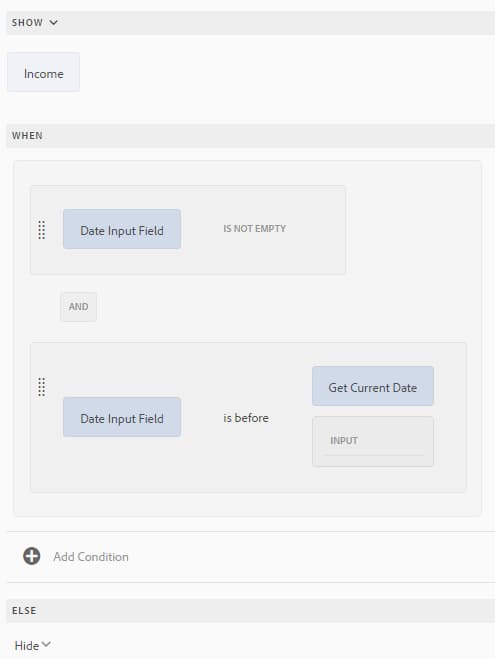
Task: Open the Hide dropdown under ELSE
Action: pos(32,645)
